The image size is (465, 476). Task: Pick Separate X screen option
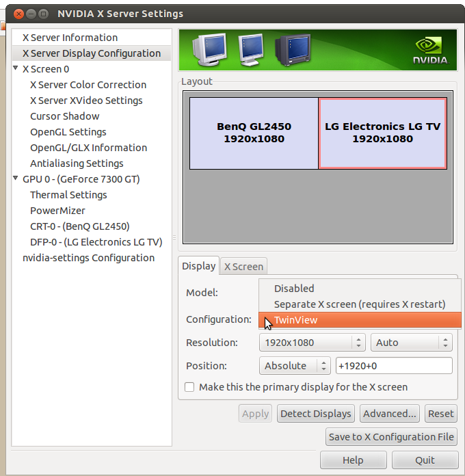(359, 304)
